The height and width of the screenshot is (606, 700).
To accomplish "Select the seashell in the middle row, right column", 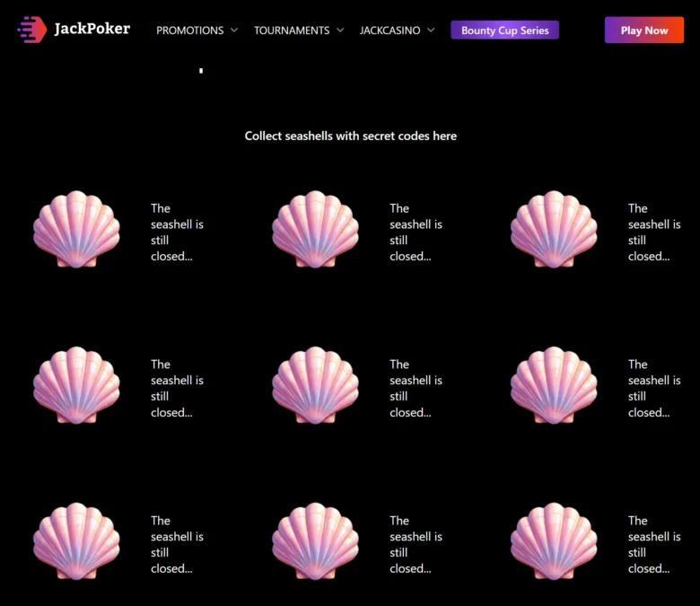I will (554, 385).
